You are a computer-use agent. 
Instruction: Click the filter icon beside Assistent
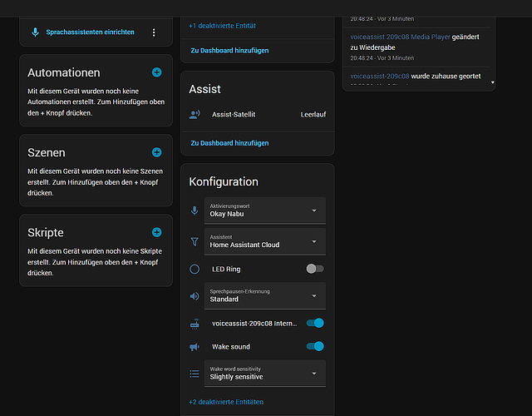coord(195,241)
